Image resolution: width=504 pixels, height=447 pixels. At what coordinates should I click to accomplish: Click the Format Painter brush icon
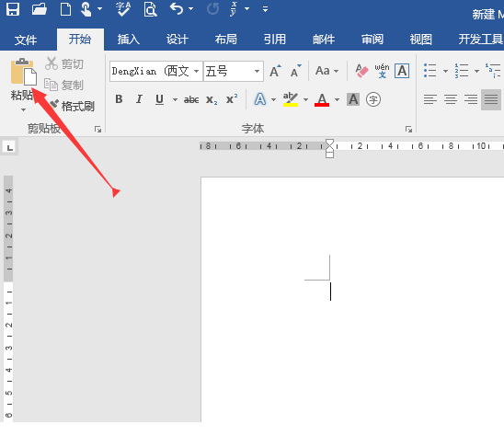(54, 105)
